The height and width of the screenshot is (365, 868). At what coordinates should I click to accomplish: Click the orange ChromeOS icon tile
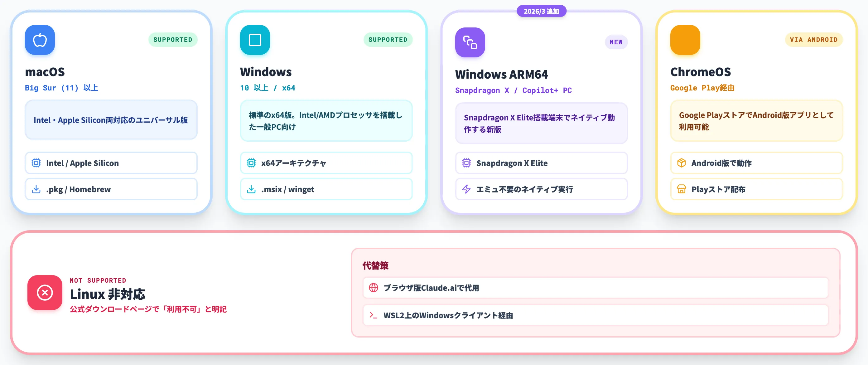click(x=685, y=40)
